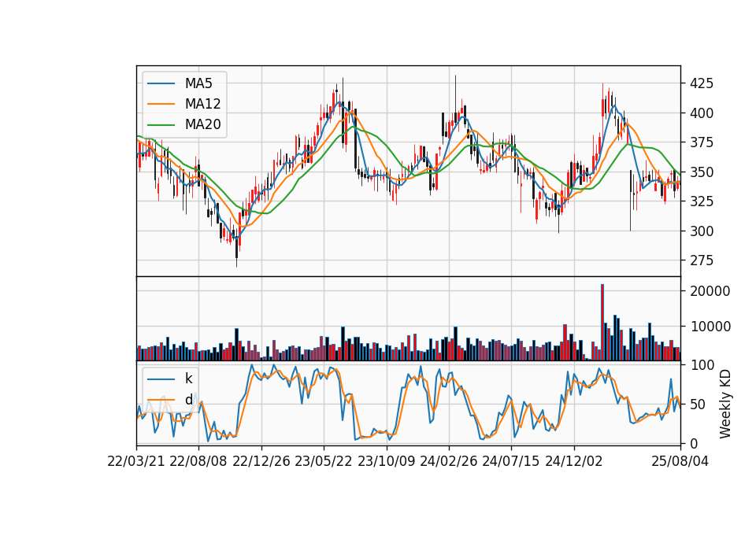Click the 24/02/26 date label
Screen dimensions: 756x543
coord(448,462)
